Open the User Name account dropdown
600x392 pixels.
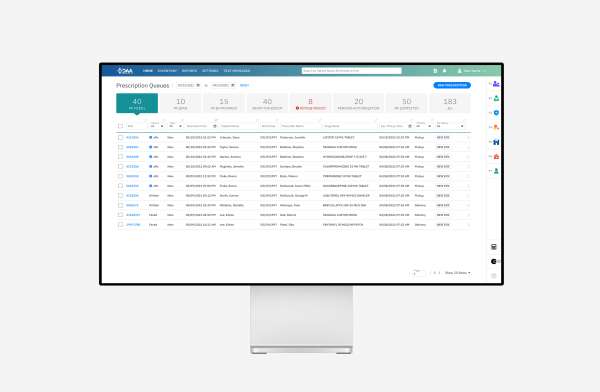pos(472,71)
